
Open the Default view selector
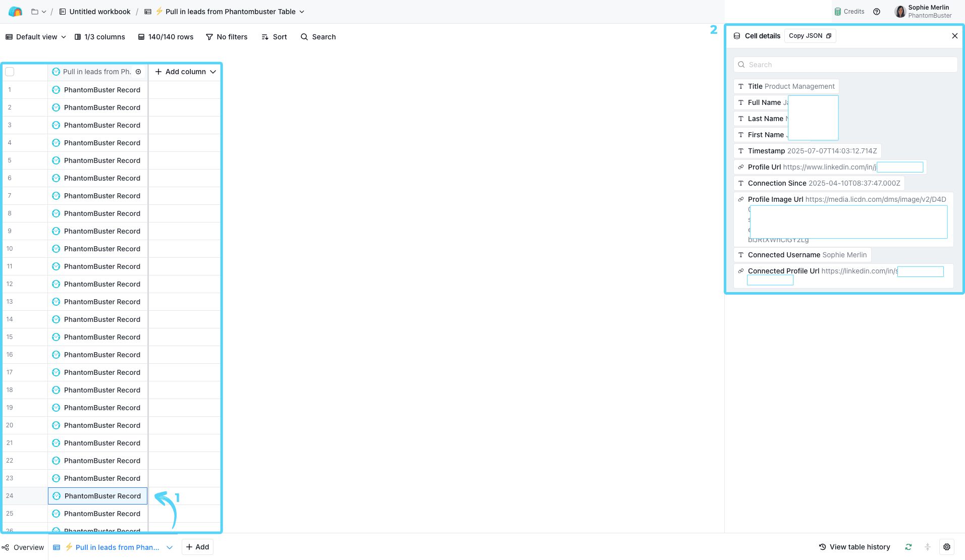(x=36, y=37)
